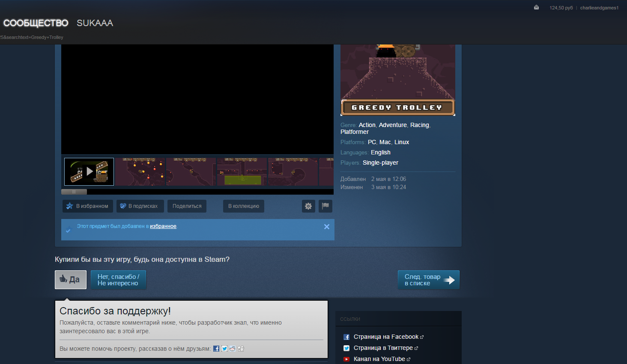
Task: Click the 'Купили бы вы эту игру' question
Action: pyautogui.click(x=142, y=259)
